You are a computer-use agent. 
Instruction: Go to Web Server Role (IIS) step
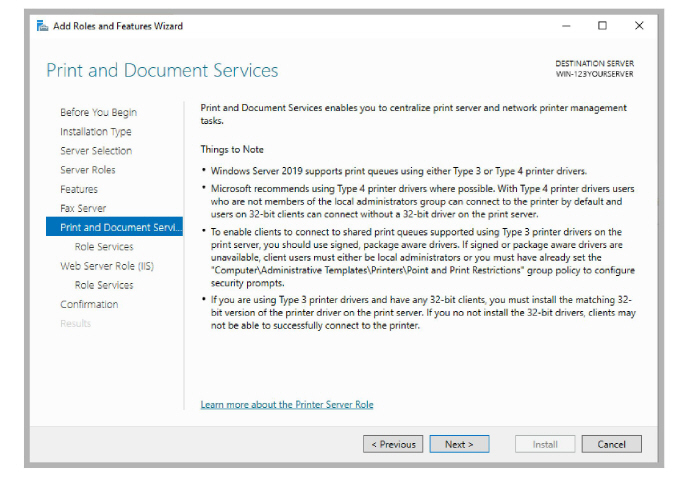(107, 266)
